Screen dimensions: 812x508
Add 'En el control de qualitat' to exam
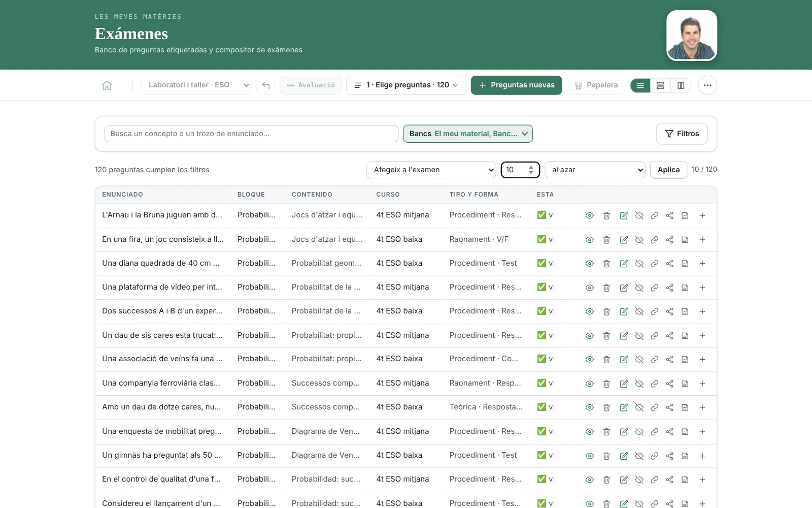[702, 480]
